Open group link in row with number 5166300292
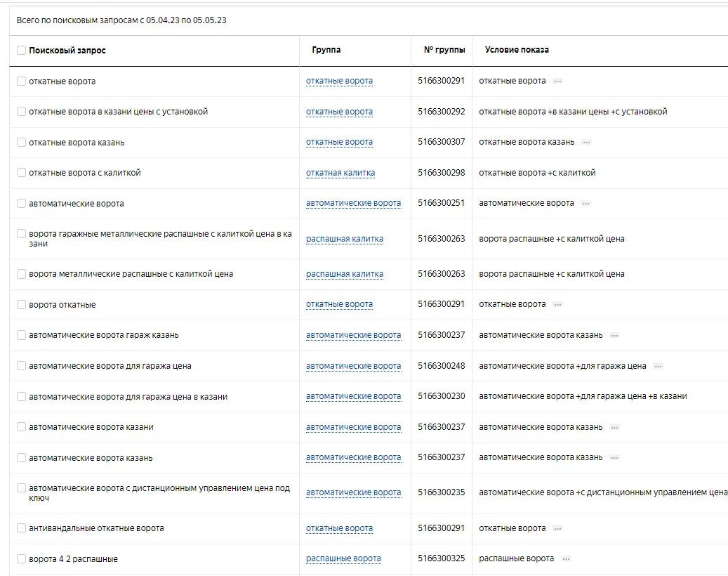728x576 pixels. (339, 112)
